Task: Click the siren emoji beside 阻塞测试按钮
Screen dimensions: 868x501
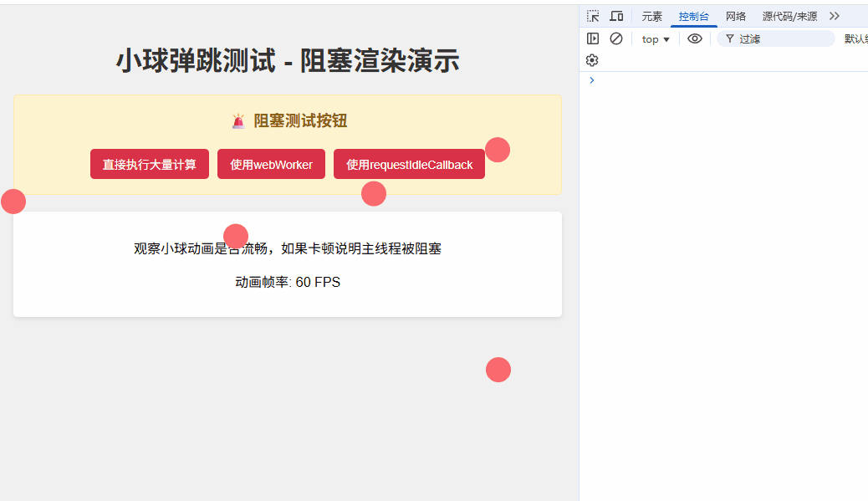Action: 239,120
